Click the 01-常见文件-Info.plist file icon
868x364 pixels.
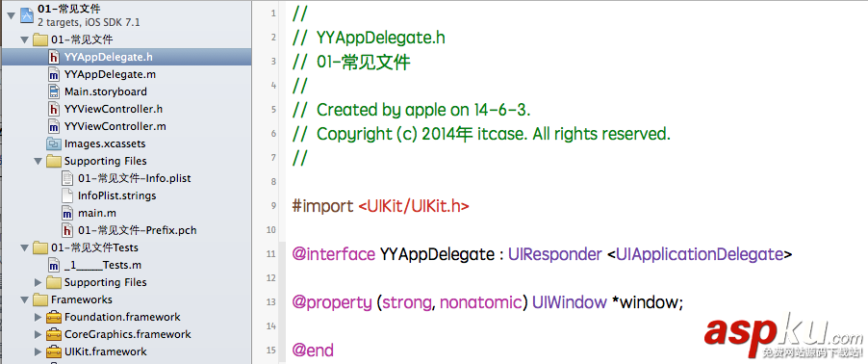pos(67,178)
